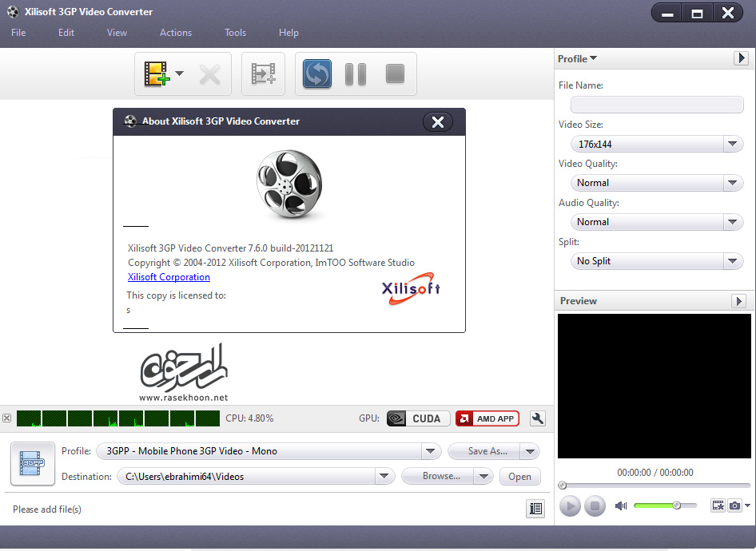This screenshot has width=756, height=551.
Task: Click the Remove file X toolbar icon
Action: point(209,74)
